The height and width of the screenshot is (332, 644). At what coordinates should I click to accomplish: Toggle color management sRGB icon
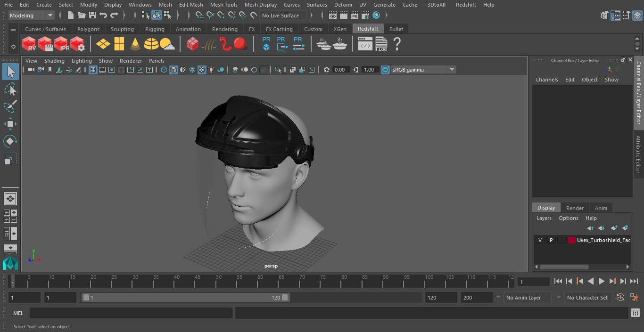click(x=385, y=70)
